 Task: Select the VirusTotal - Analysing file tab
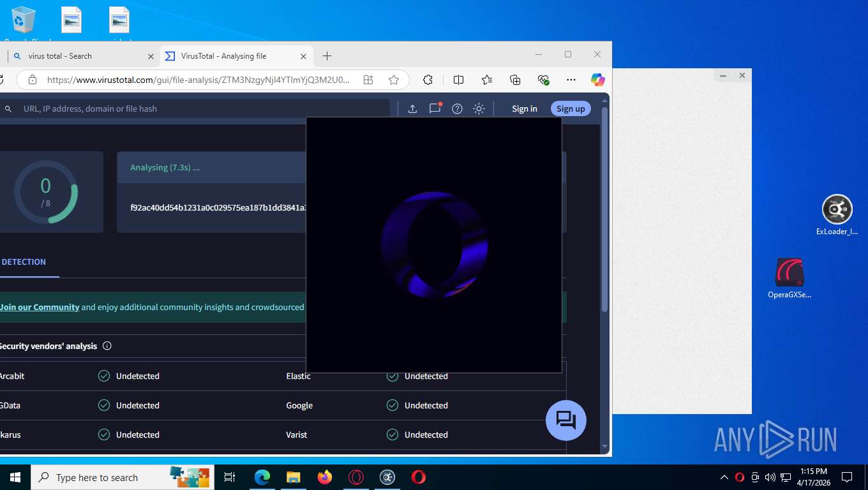coord(236,56)
